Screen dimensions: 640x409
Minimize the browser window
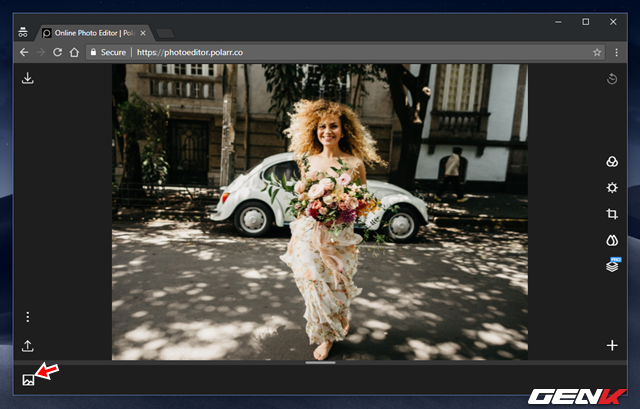click(x=558, y=22)
